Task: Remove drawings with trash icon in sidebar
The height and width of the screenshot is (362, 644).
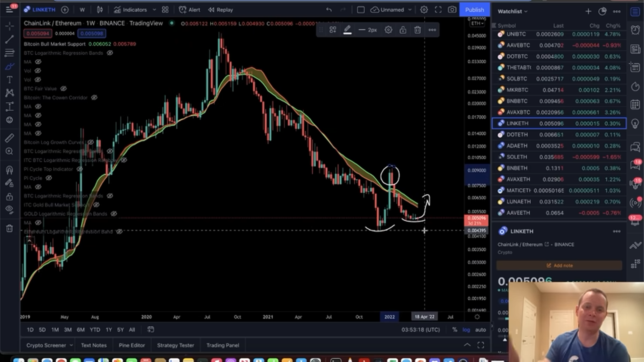Action: click(x=9, y=229)
